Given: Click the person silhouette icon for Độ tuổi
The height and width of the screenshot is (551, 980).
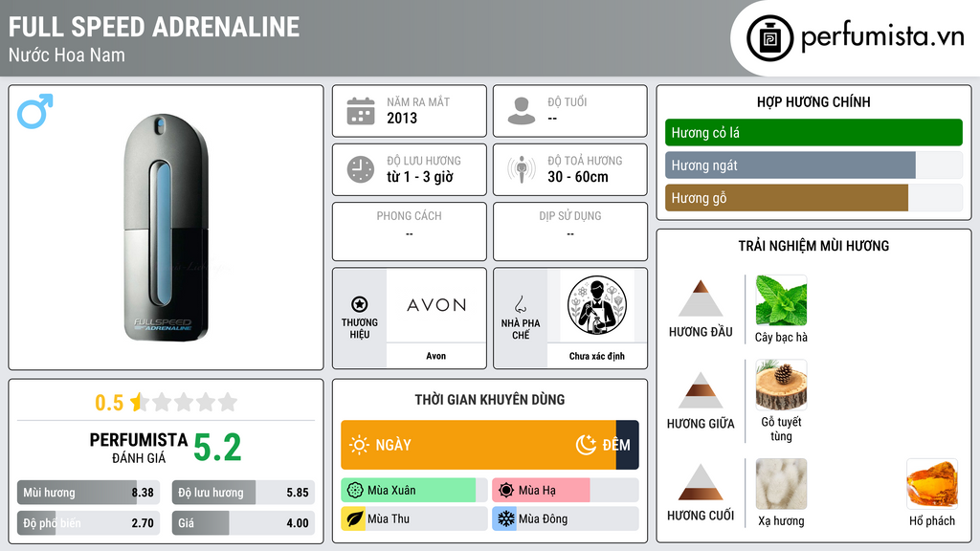Looking at the screenshot, I should tap(522, 111).
